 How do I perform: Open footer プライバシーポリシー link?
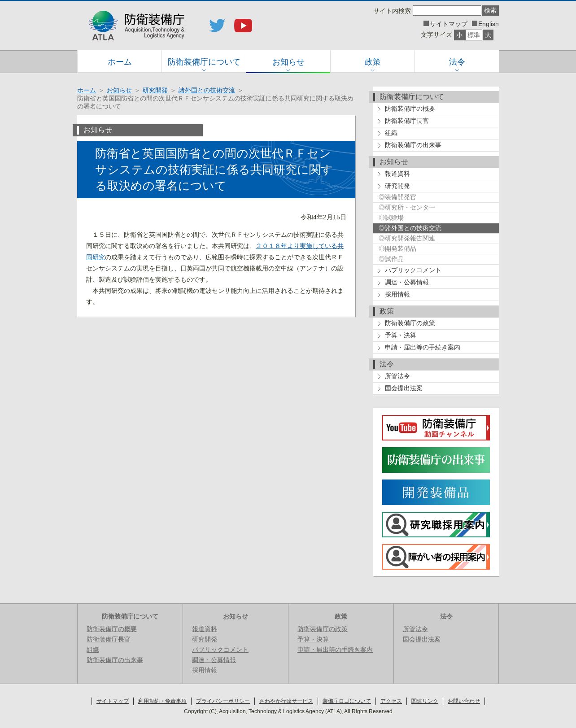coord(223,701)
